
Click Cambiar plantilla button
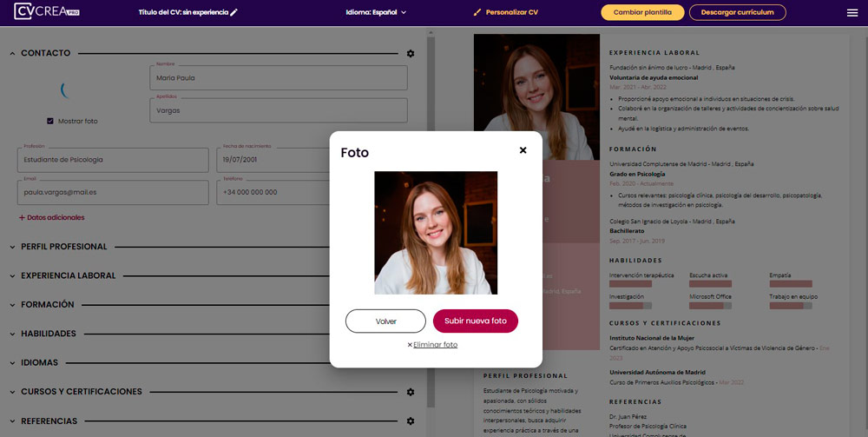[x=642, y=12]
